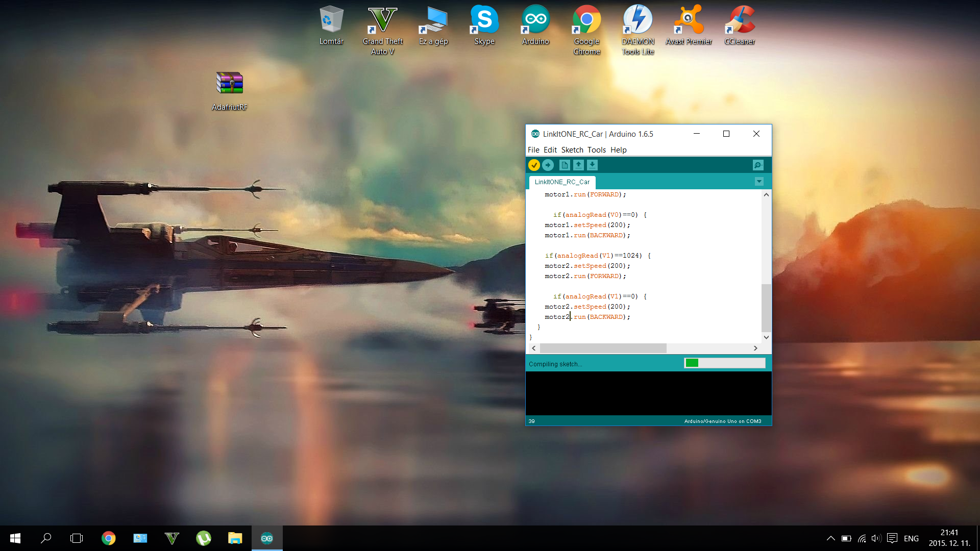
Task: Click the Help menu item
Action: click(619, 149)
